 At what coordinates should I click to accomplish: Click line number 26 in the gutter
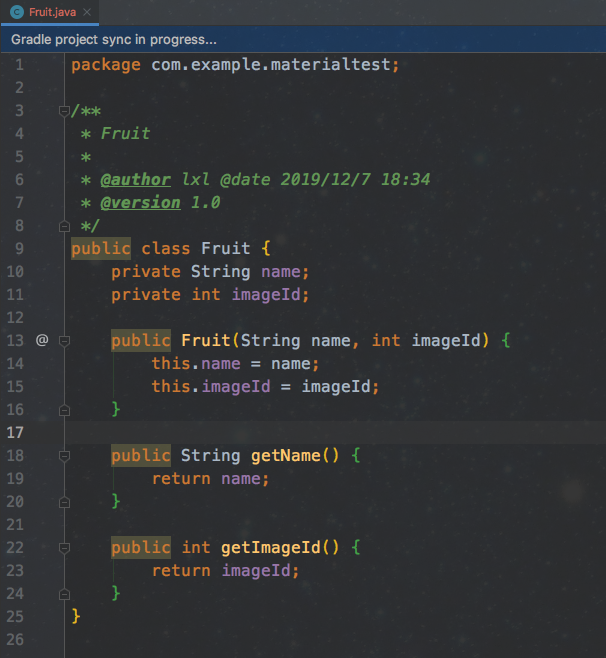pyautogui.click(x=15, y=640)
